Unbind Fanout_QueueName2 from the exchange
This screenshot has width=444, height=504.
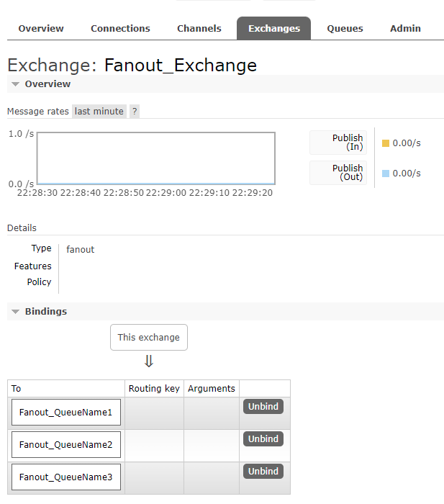[x=263, y=438]
